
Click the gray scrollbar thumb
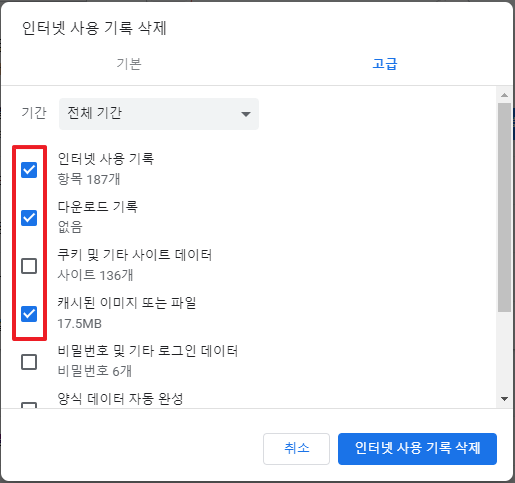point(504,207)
